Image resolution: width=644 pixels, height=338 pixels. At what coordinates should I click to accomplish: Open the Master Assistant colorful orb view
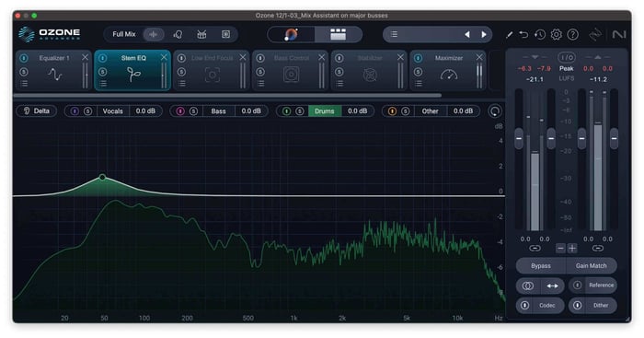[292, 35]
